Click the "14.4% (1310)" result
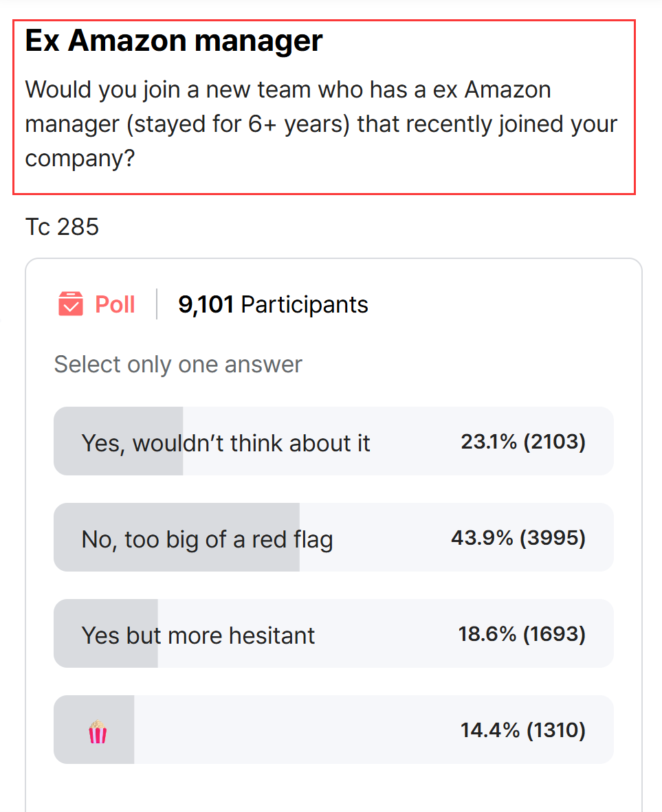The width and height of the screenshot is (662, 812). coord(523,730)
